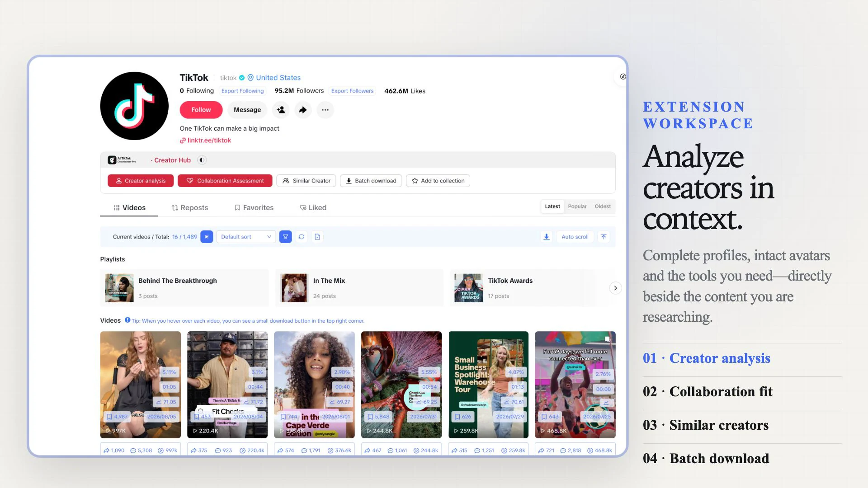Click the export spreadsheet file icon

[317, 237]
